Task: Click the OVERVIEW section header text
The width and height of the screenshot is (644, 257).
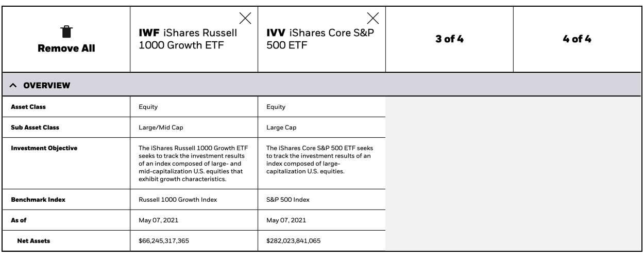Action: point(46,85)
